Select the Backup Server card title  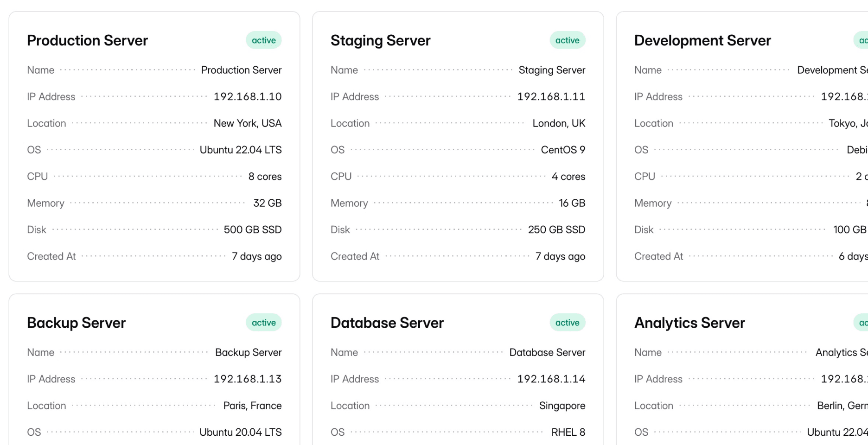coord(76,323)
